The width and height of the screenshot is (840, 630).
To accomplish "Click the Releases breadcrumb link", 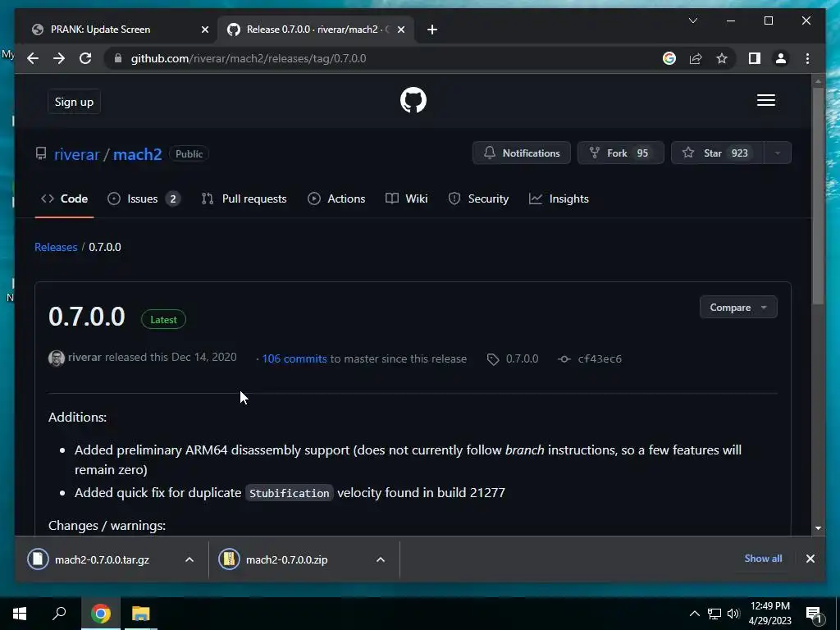I will pos(56,247).
